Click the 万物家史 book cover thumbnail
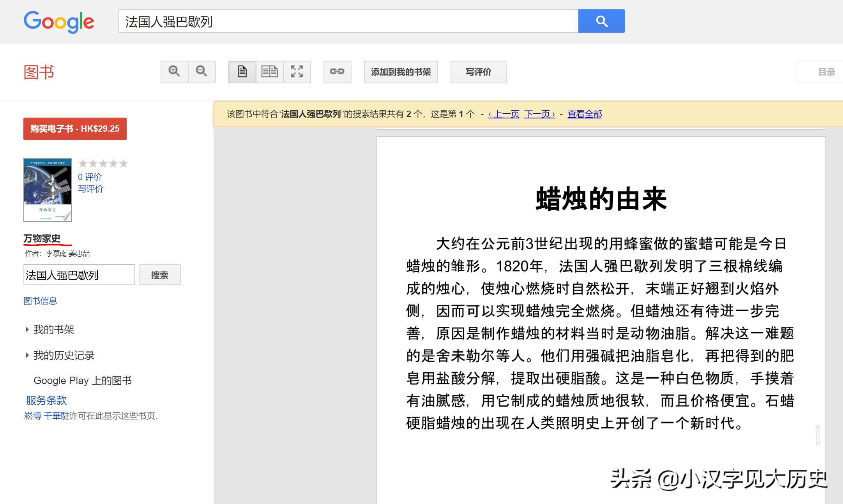 [x=48, y=190]
